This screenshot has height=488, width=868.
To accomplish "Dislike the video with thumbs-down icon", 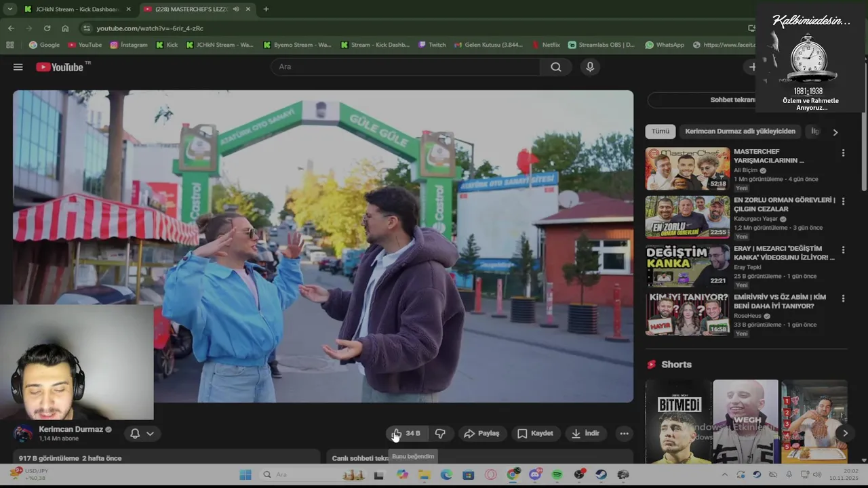I will pyautogui.click(x=440, y=434).
